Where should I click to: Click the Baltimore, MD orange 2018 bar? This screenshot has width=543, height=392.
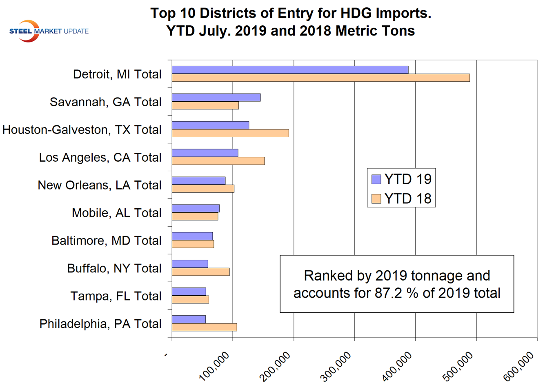point(193,244)
